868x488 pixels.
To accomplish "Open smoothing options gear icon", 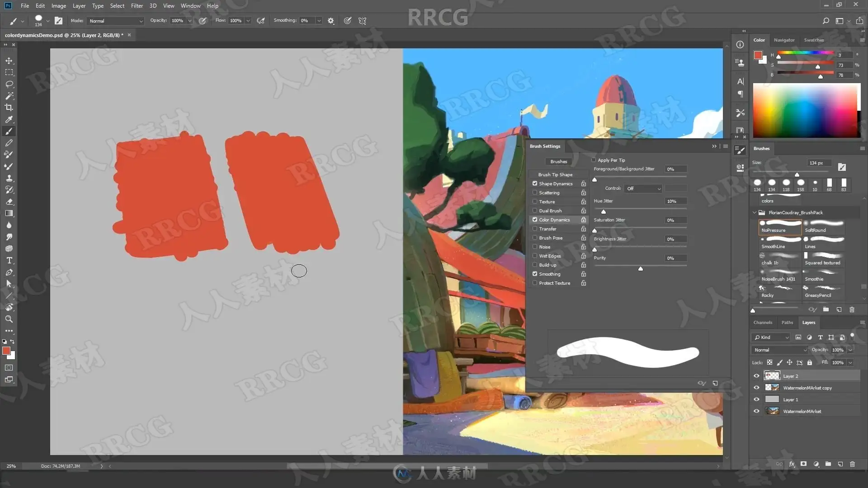I will (x=331, y=21).
